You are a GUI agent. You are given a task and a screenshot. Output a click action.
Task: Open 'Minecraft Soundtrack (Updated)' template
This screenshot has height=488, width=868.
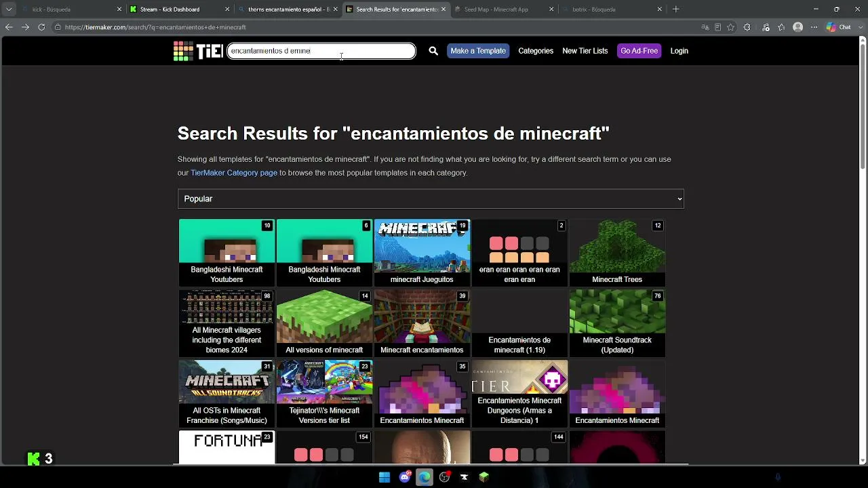[x=617, y=323]
